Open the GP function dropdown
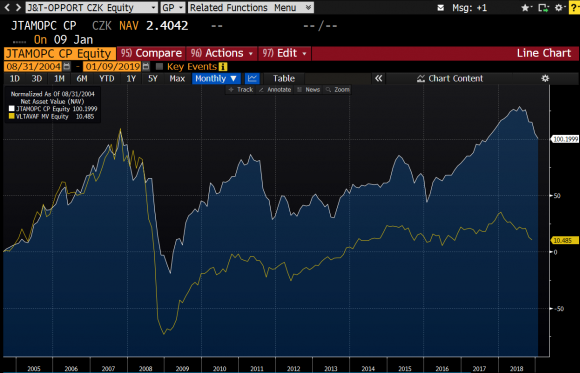This screenshot has height=373, width=580. tap(172, 7)
